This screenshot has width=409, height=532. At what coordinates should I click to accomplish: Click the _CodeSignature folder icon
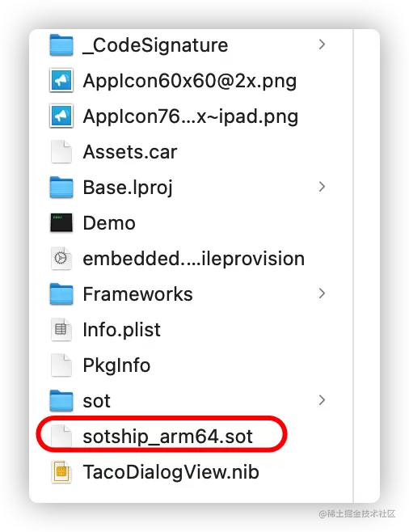coord(61,44)
